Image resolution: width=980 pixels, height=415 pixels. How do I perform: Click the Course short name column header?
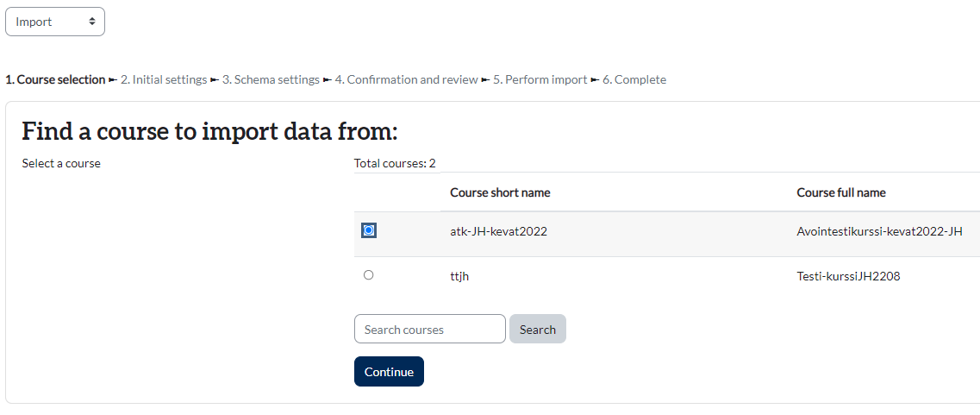(x=500, y=192)
